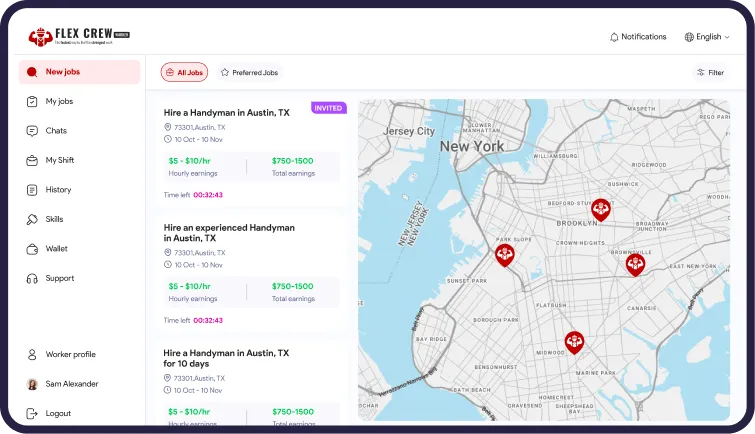
Task: Select the All Jobs tab
Action: (184, 72)
